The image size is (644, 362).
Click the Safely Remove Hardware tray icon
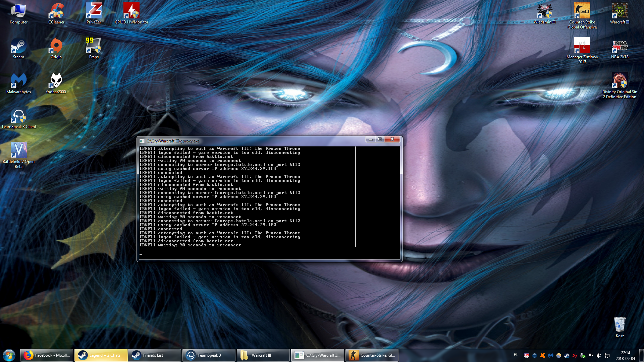point(583,356)
